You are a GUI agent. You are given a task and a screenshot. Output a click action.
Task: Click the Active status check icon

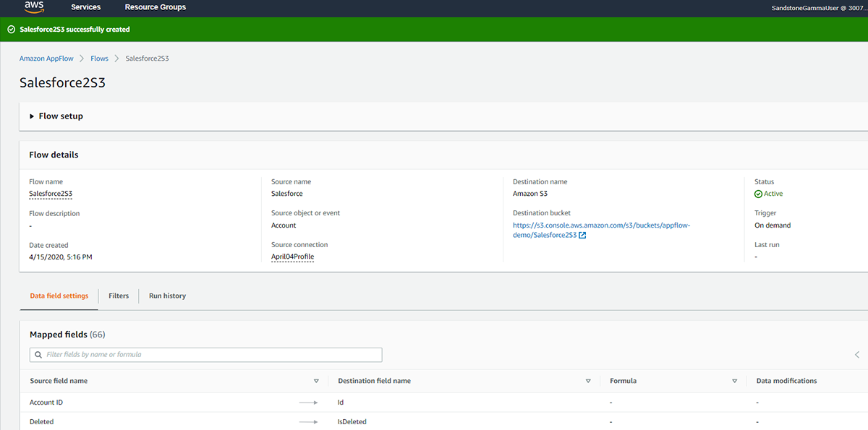pos(757,193)
